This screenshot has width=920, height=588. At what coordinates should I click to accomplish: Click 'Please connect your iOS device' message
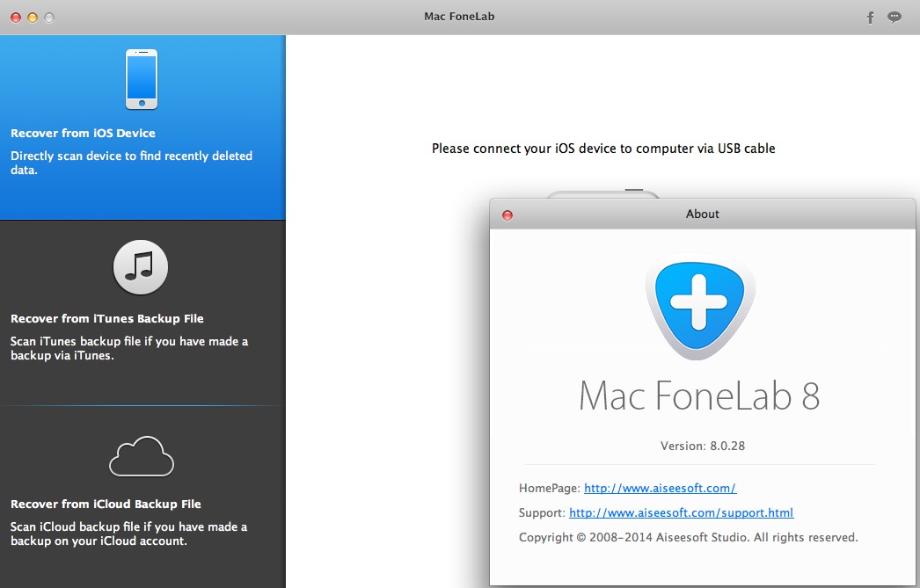603,149
